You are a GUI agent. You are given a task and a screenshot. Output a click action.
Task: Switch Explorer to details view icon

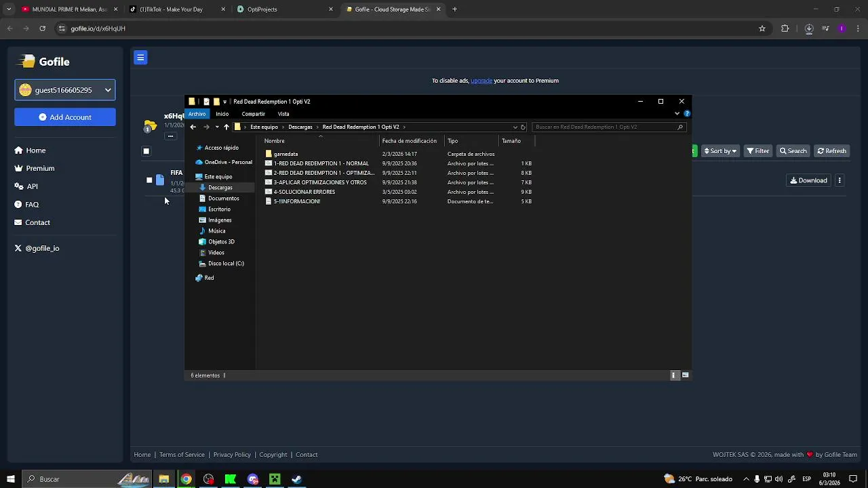675,375
